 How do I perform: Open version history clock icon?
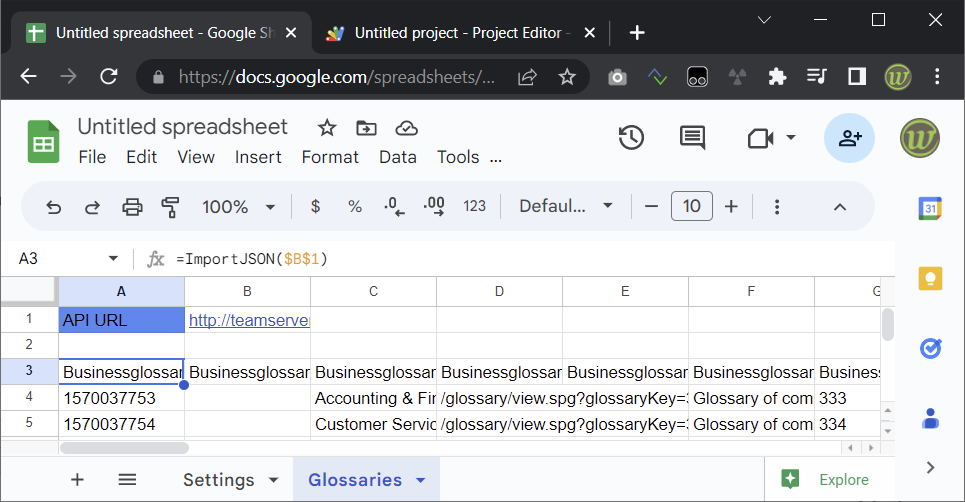click(x=631, y=138)
